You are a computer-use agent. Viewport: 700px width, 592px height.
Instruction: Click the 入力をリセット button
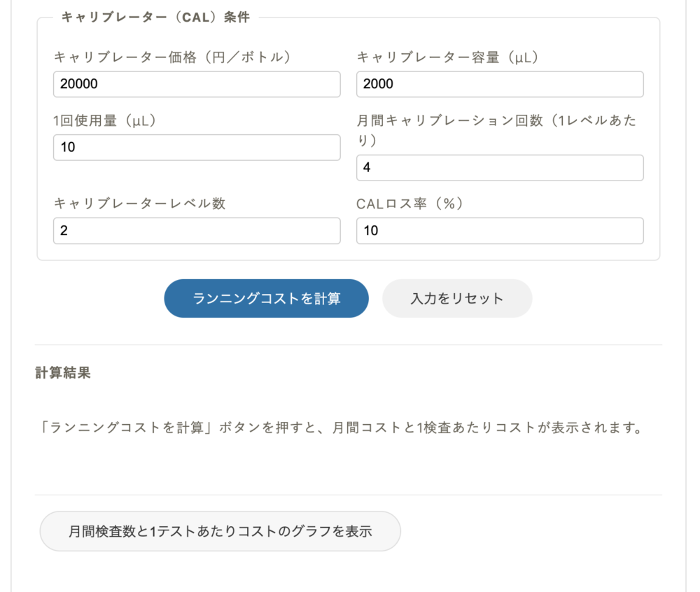pos(457,299)
